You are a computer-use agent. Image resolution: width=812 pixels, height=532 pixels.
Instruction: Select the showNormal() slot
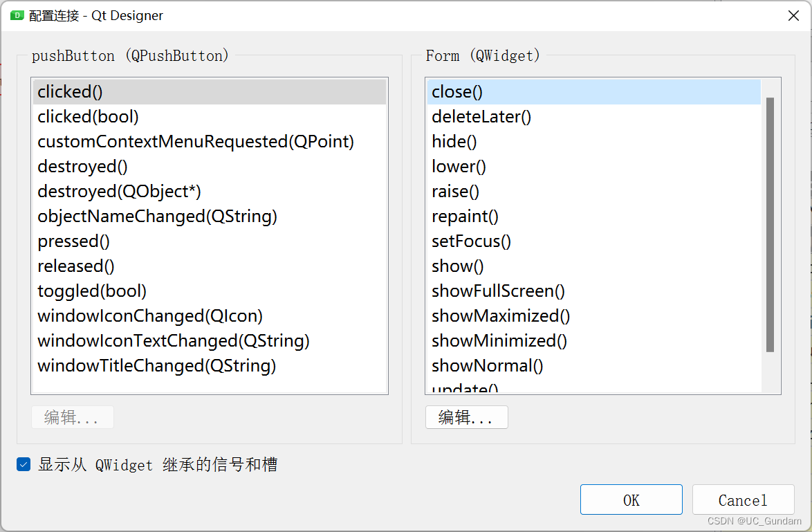(x=594, y=365)
